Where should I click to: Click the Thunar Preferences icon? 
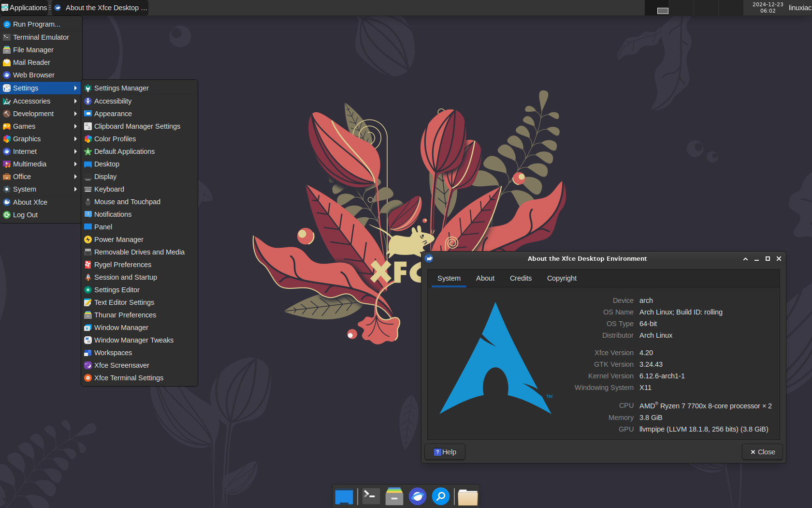click(x=88, y=315)
